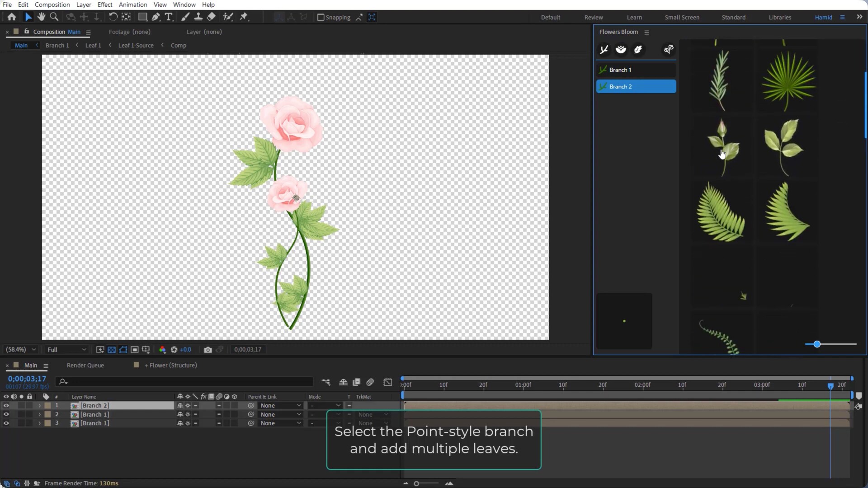868x488 pixels.
Task: Open the resolution Full dropdown
Action: click(66, 350)
